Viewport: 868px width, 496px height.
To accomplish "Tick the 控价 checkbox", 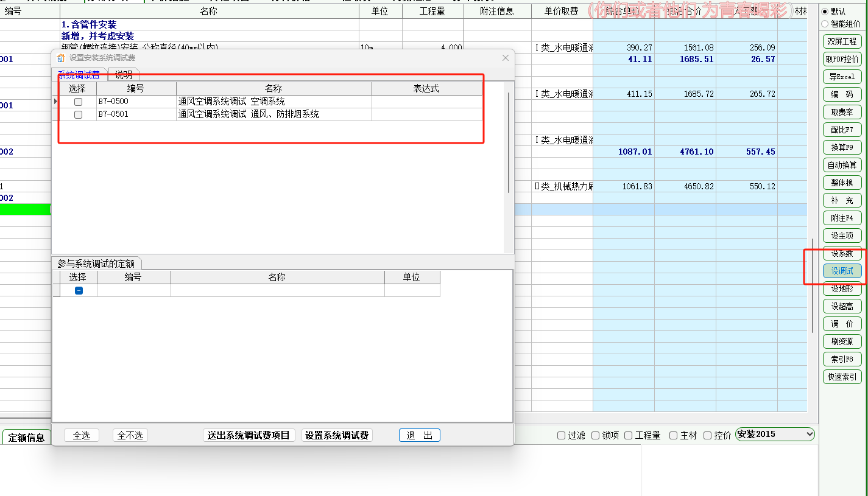I will pyautogui.click(x=708, y=435).
